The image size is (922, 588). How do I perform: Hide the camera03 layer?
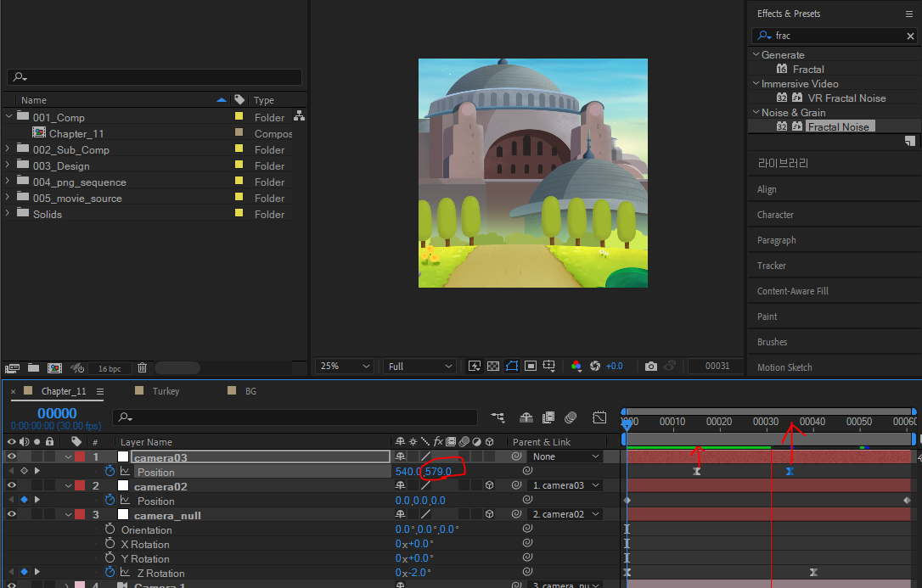[11, 456]
